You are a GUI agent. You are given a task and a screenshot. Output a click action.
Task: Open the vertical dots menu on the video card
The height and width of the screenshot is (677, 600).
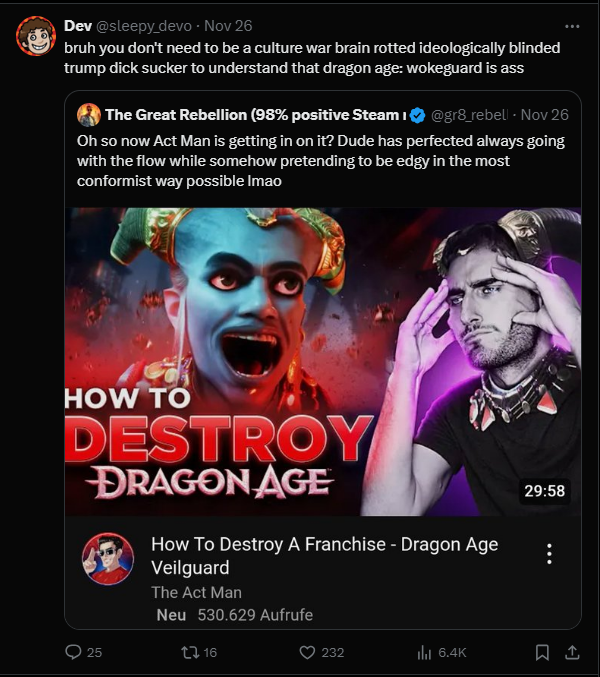click(549, 554)
